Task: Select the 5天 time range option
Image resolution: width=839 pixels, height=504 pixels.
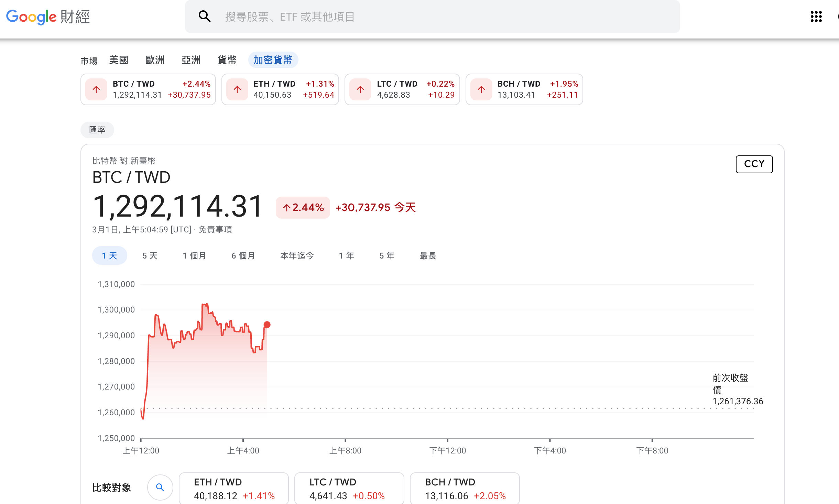Action: click(149, 255)
